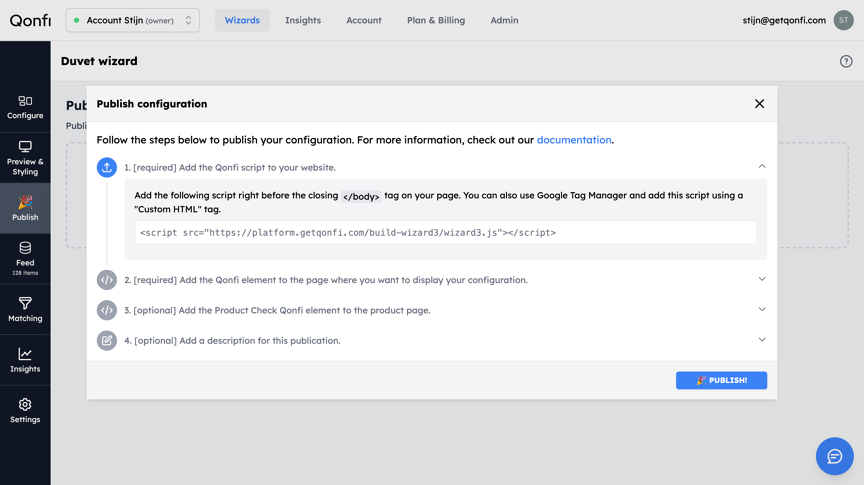The height and width of the screenshot is (485, 864).
Task: Click the script snippet code field
Action: tap(445, 233)
